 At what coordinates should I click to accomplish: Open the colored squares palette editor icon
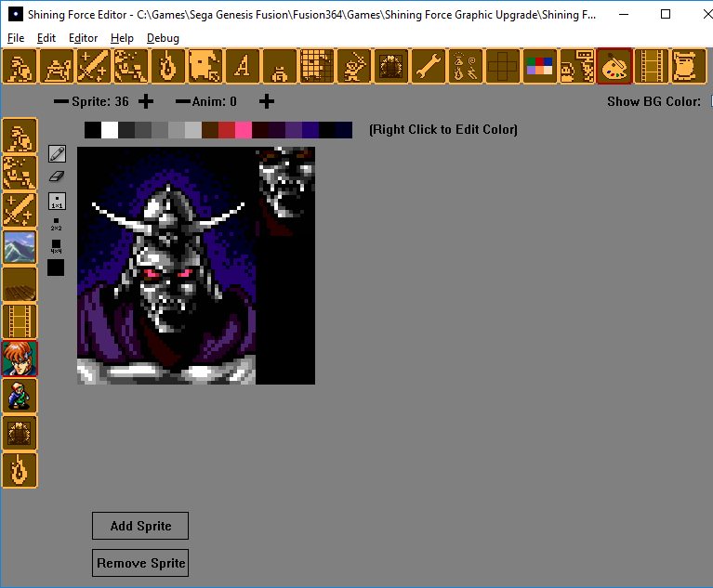(540, 66)
